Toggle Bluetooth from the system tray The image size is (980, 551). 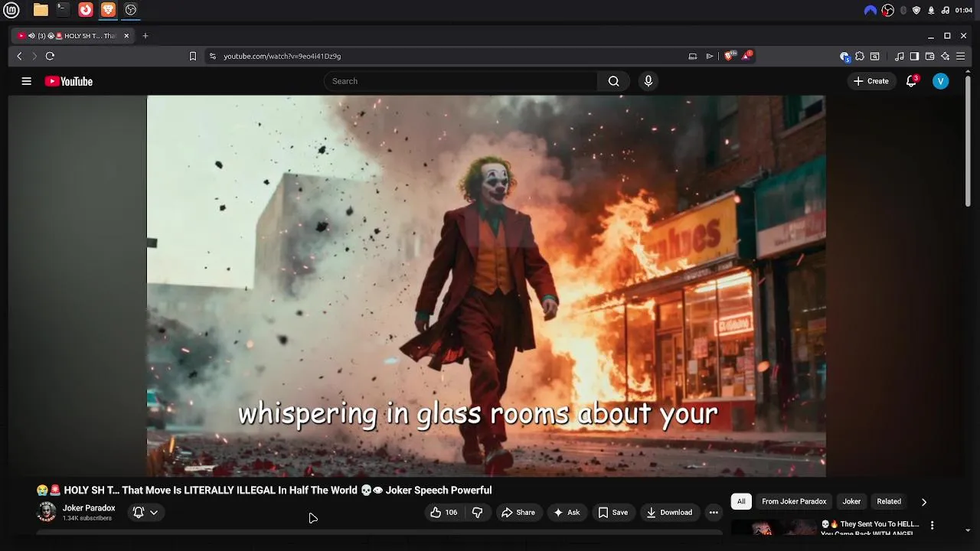(903, 10)
